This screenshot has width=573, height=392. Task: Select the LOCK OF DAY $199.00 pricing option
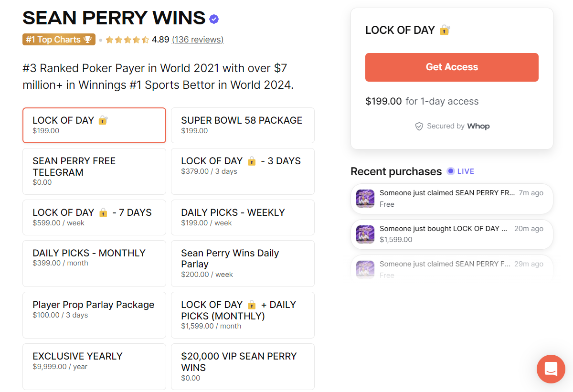pyautogui.click(x=94, y=125)
